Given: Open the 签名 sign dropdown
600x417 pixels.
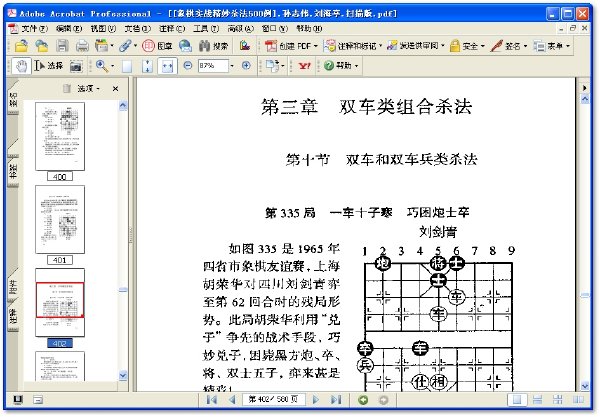Looking at the screenshot, I should coord(509,46).
